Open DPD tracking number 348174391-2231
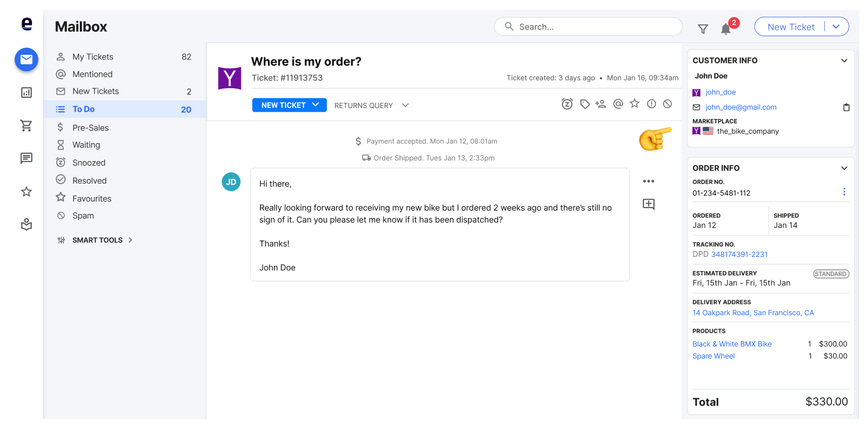 739,254
